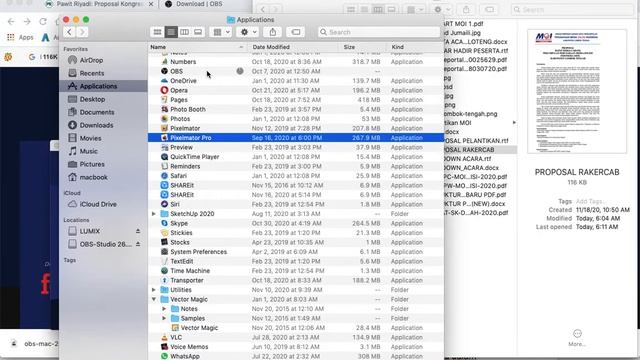
Task: Select the Safari application
Action: pos(296,176)
